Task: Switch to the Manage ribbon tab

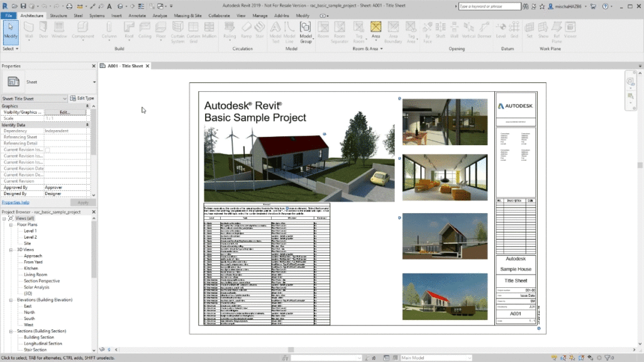Action: (x=260, y=16)
